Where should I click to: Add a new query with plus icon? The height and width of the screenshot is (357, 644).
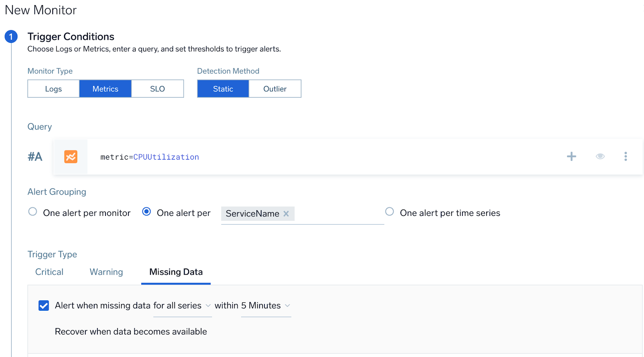[x=571, y=156]
